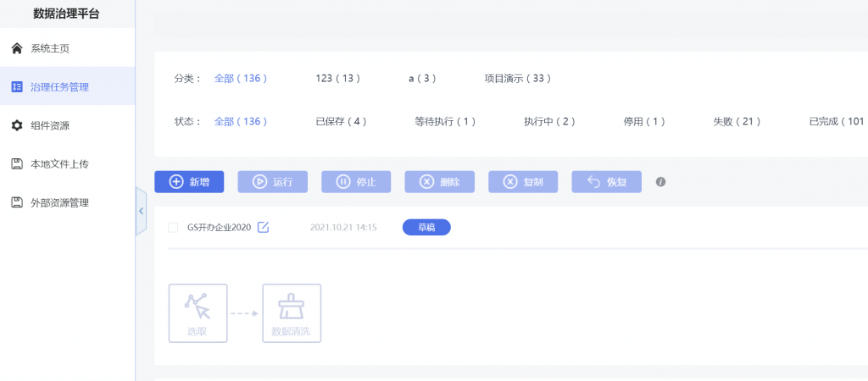Select the 选取 workflow node

(x=198, y=313)
